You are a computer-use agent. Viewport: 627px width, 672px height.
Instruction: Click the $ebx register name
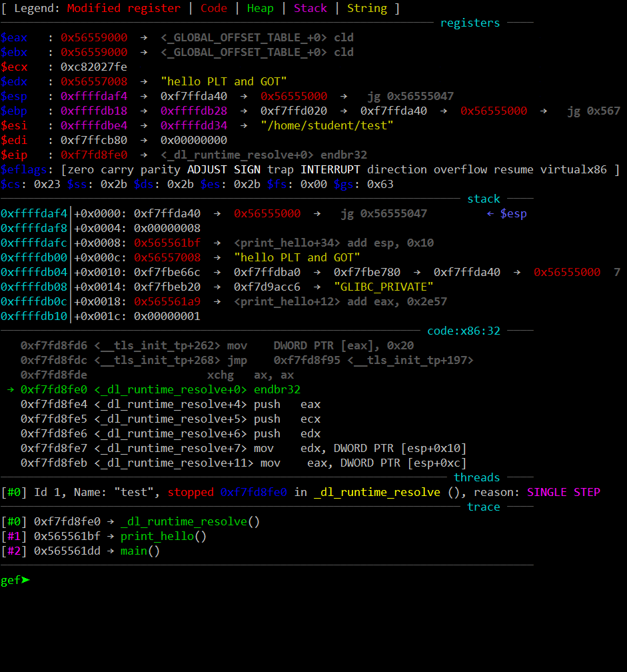click(x=14, y=52)
